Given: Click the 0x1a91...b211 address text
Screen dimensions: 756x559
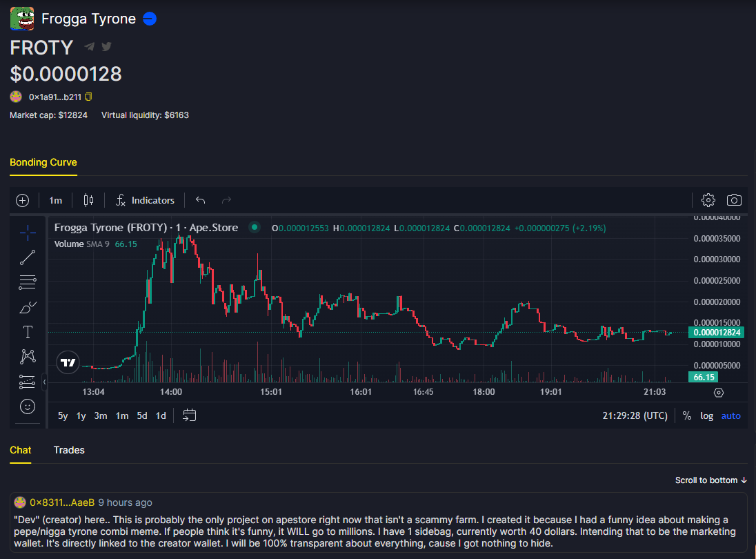Looking at the screenshot, I should [55, 97].
